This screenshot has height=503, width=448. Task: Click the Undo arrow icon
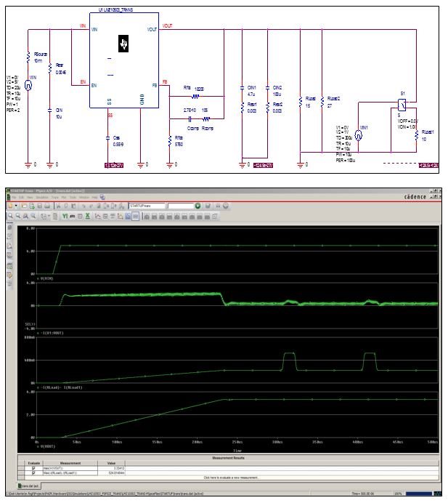pos(84,206)
